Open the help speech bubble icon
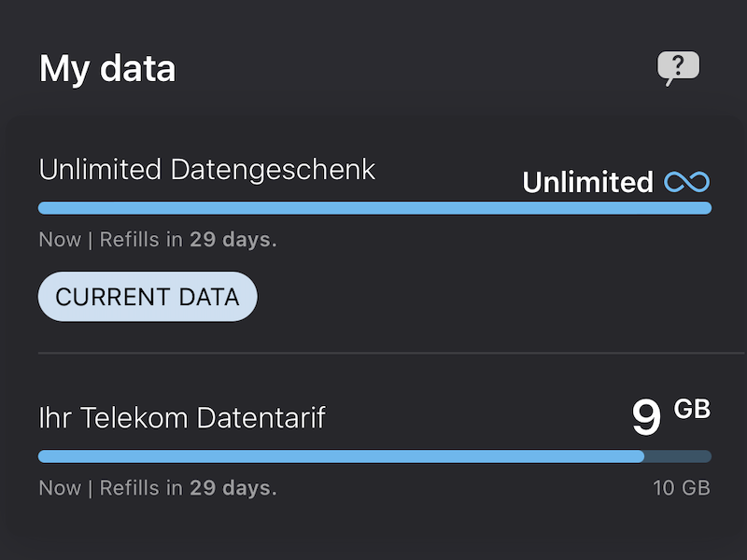 click(x=678, y=67)
